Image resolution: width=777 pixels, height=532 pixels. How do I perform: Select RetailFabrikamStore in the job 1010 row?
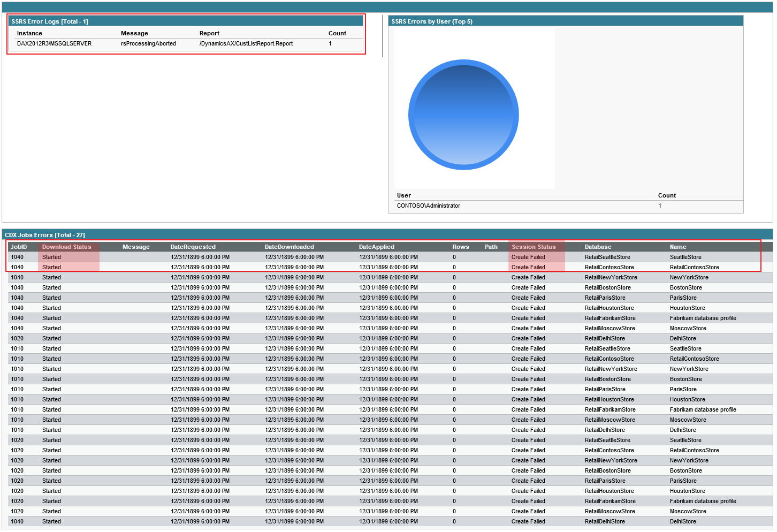click(610, 409)
